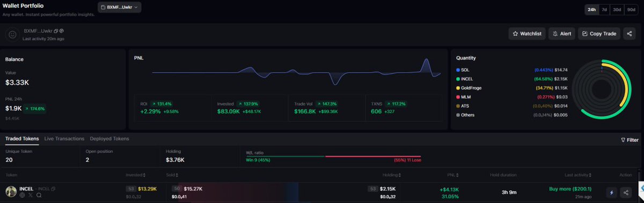The width and height of the screenshot is (644, 203).
Task: Click the lightning quick-buy icon for INCEL
Action: coord(611,192)
